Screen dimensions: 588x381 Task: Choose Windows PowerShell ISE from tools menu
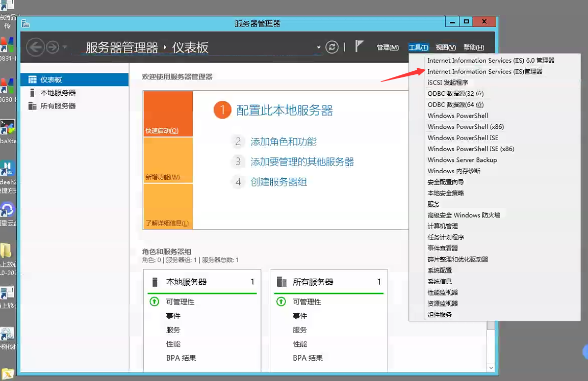click(x=463, y=138)
